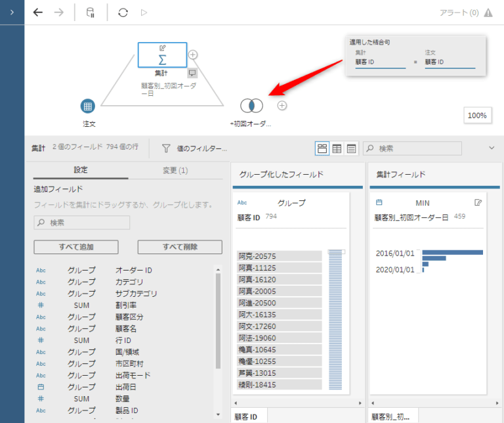
Task: Click the 2020/01/01 histogram bar
Action: [x=423, y=270]
